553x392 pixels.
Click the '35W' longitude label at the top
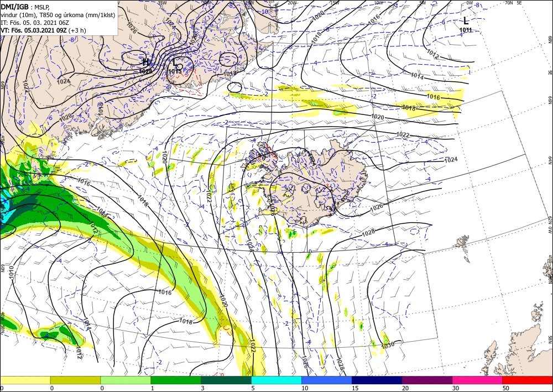[162, 2]
